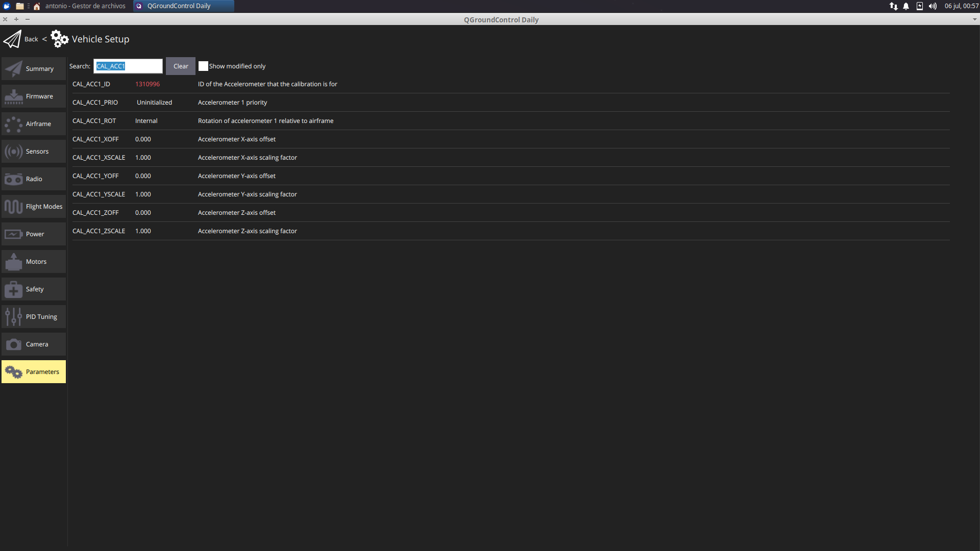Open the Flight Modes panel
The image size is (980, 551).
coord(33,206)
